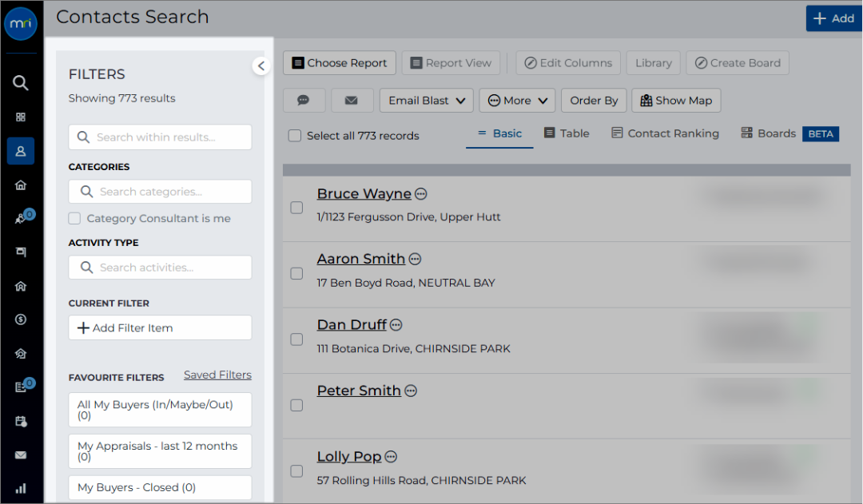Open the dashboard grid icon in sidebar

click(21, 117)
